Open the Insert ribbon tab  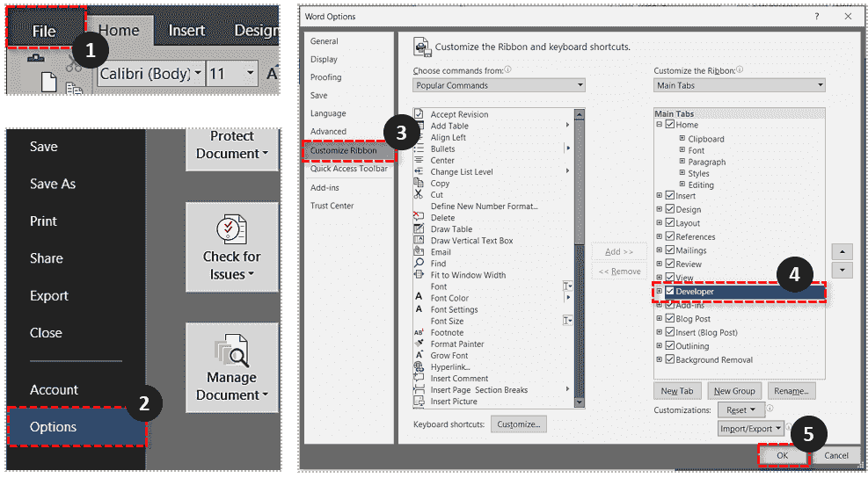[186, 31]
